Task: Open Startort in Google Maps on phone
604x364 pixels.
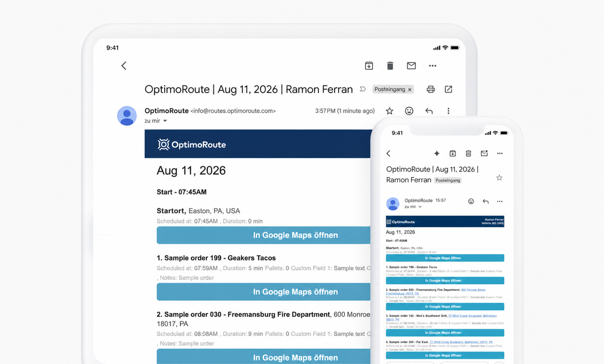Action: tap(445, 258)
